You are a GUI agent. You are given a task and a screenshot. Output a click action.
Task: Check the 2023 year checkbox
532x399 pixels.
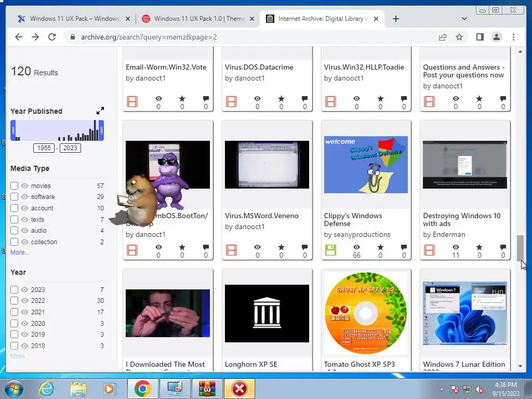pyautogui.click(x=14, y=290)
